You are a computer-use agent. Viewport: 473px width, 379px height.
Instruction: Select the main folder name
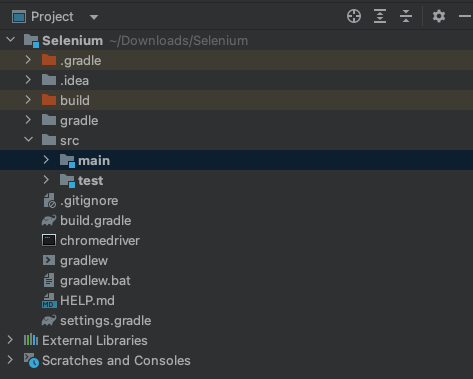94,161
